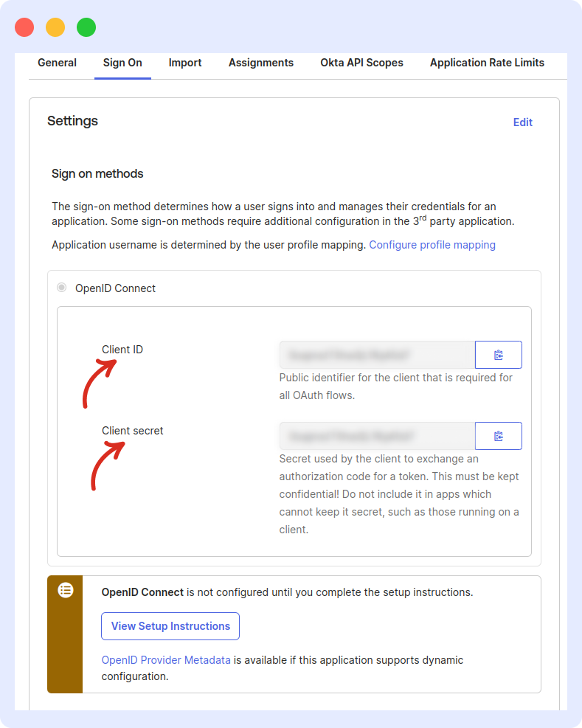The image size is (582, 728).
Task: Click the red close traffic light
Action: click(x=23, y=27)
